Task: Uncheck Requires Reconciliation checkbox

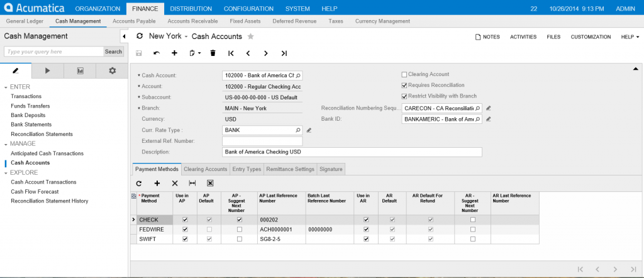Action: 404,85
